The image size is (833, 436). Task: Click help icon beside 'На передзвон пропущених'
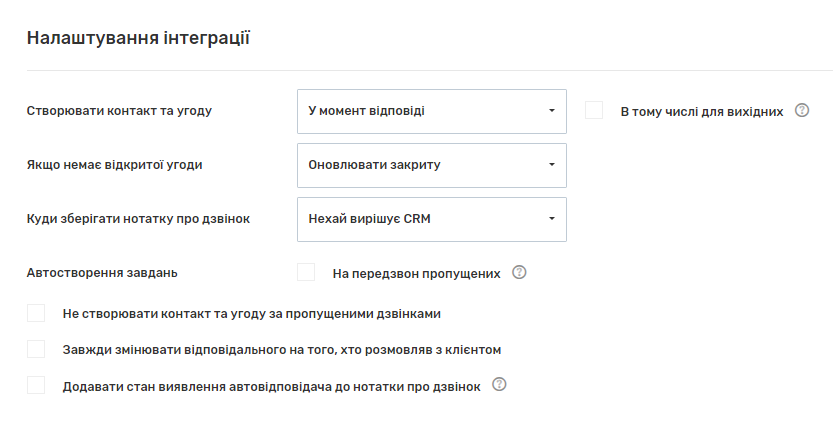click(519, 272)
